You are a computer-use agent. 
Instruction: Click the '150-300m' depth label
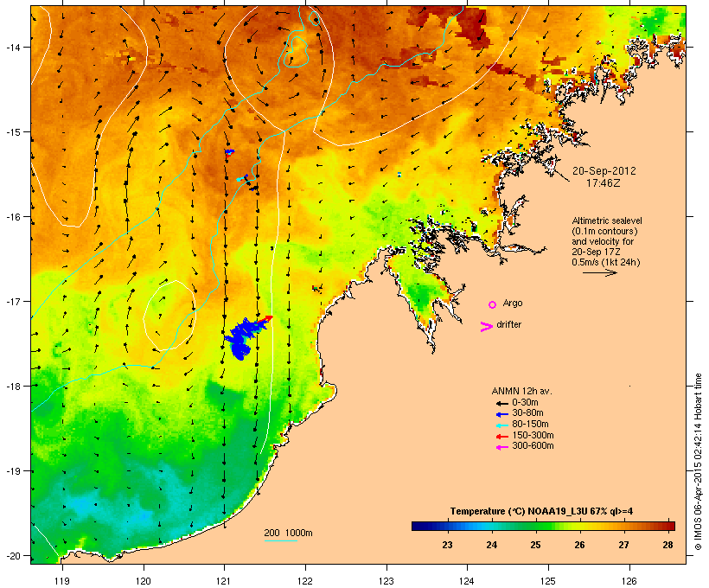[x=533, y=435]
